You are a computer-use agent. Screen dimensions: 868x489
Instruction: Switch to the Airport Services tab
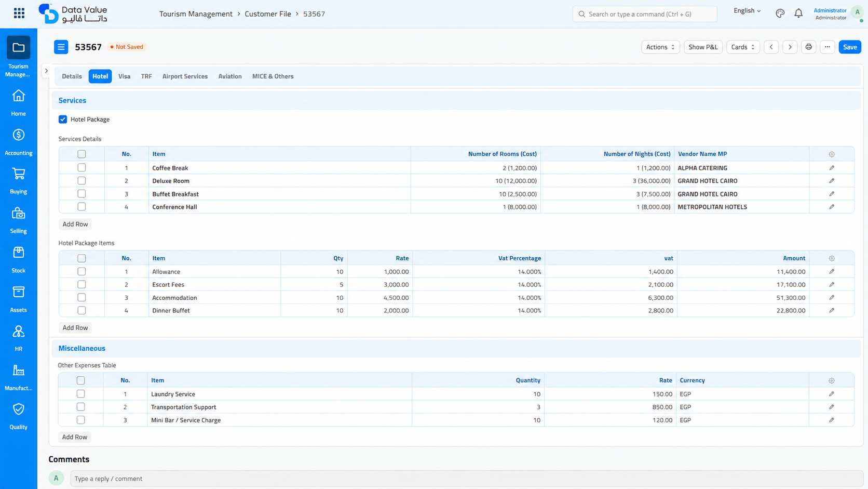[x=185, y=76]
